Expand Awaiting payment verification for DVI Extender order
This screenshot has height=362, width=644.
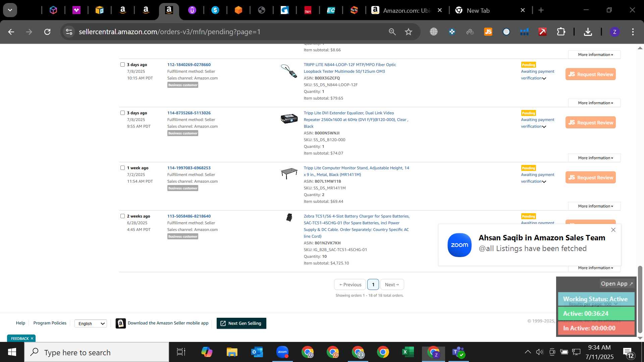click(x=538, y=123)
